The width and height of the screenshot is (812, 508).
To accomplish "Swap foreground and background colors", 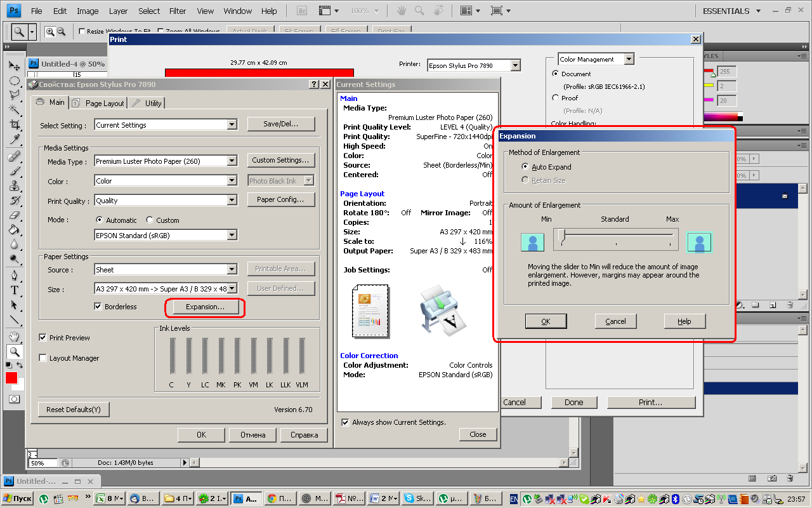I will click(x=20, y=365).
